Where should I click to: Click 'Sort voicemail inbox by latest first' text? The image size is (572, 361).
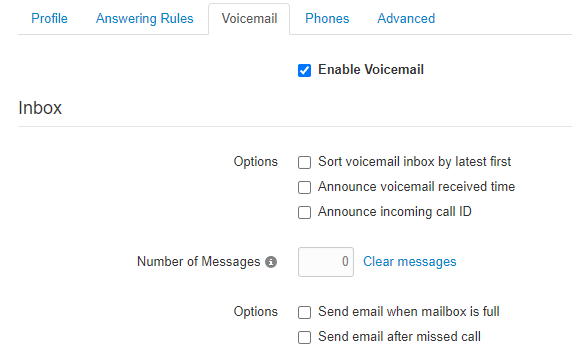[x=414, y=162]
